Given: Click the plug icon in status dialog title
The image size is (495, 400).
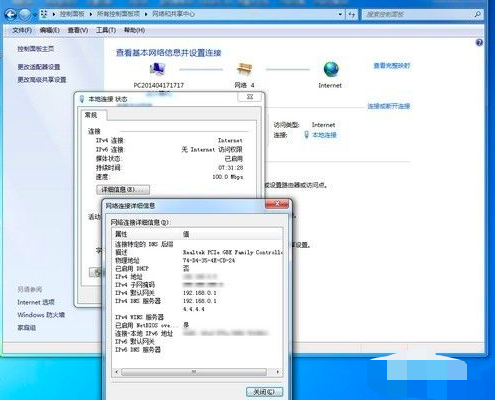Looking at the screenshot, I should (82, 99).
